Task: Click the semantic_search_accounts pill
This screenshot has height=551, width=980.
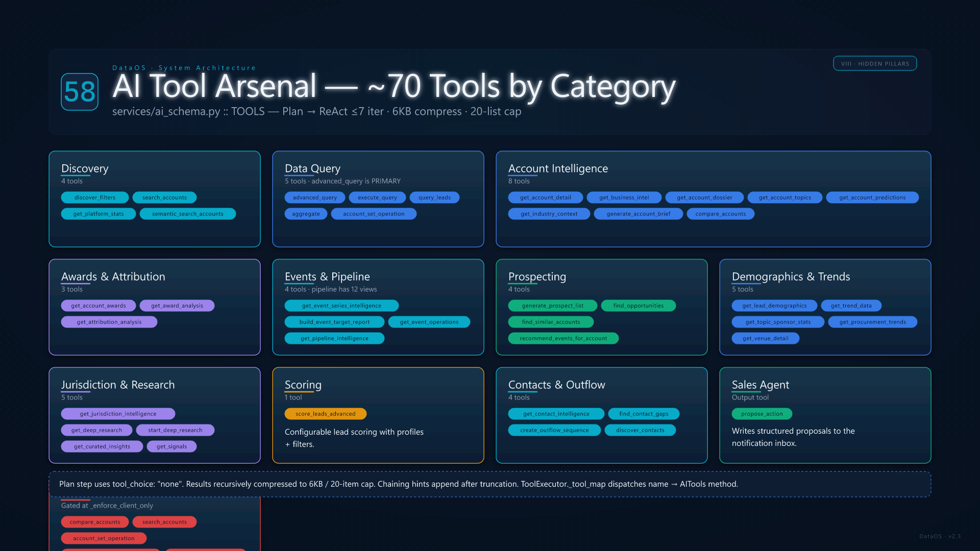Action: click(188, 214)
